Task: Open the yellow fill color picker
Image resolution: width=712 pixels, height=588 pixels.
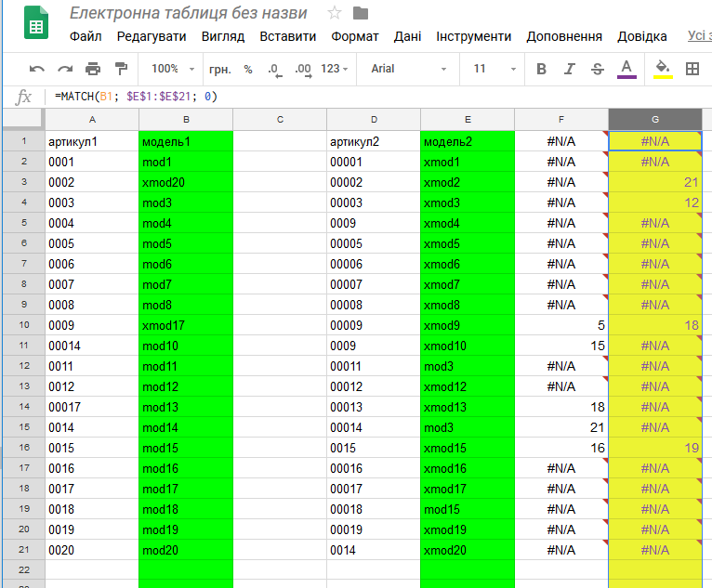Action: [663, 70]
